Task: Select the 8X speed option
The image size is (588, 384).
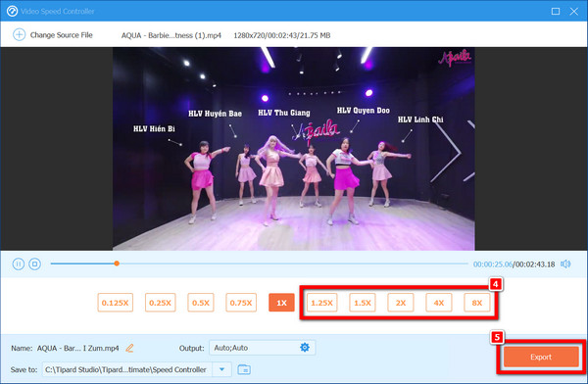Action: pos(477,303)
